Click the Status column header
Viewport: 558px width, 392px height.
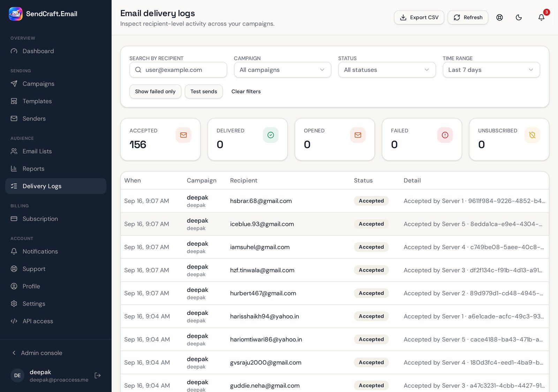coord(363,180)
